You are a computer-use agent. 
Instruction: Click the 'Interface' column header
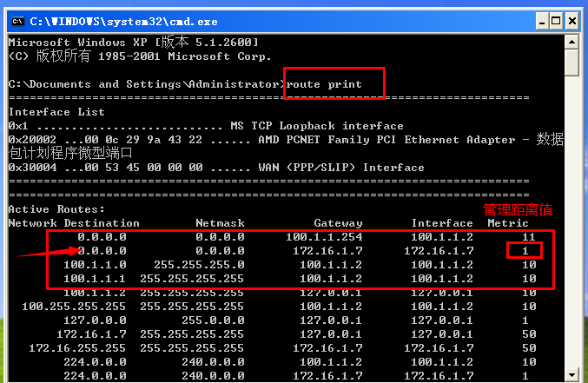pyautogui.click(x=442, y=223)
